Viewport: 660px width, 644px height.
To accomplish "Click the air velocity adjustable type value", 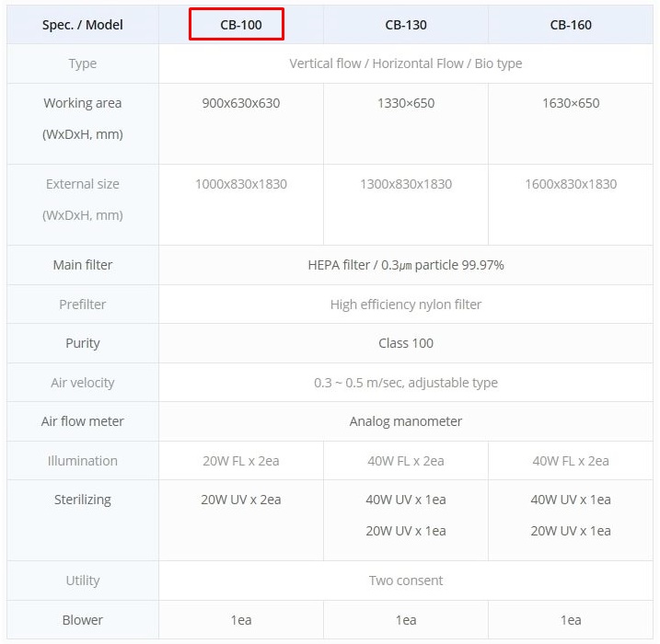I will [x=405, y=383].
